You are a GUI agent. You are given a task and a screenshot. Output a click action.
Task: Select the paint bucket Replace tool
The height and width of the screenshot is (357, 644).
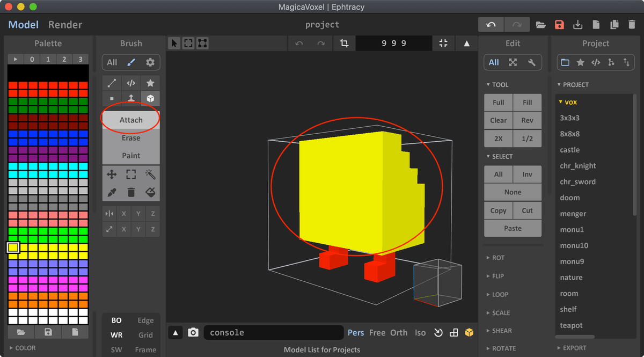(150, 192)
